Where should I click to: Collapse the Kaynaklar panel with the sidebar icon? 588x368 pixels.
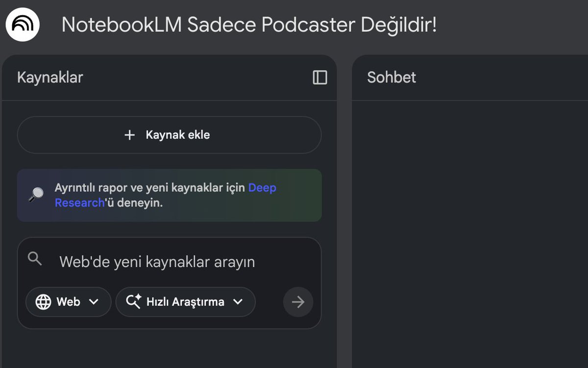pos(320,78)
